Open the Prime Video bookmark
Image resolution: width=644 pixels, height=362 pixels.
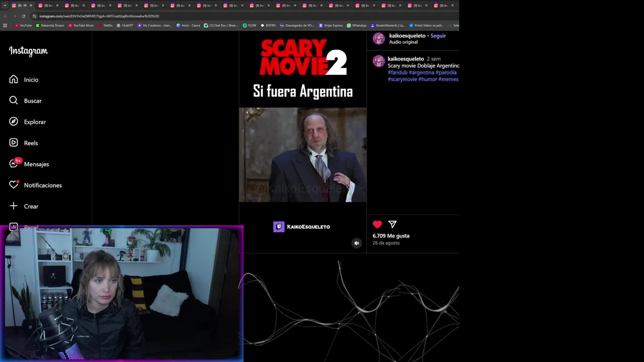[426, 25]
